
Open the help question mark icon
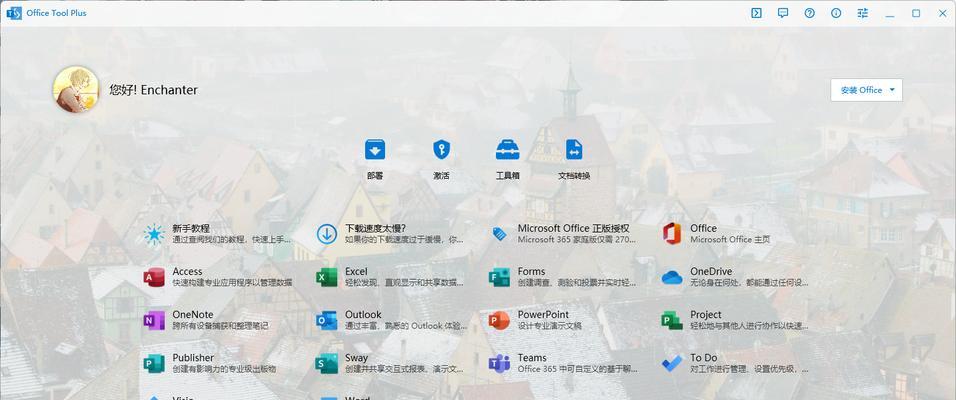point(809,13)
